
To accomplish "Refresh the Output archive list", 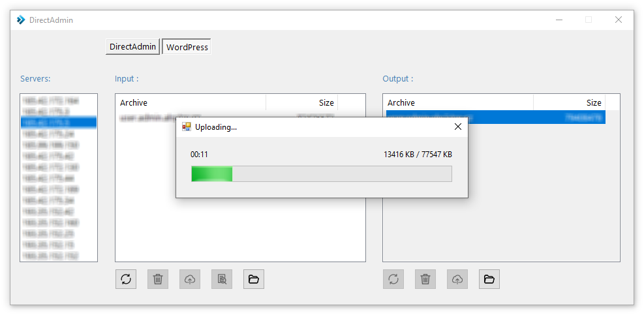I will [x=393, y=279].
